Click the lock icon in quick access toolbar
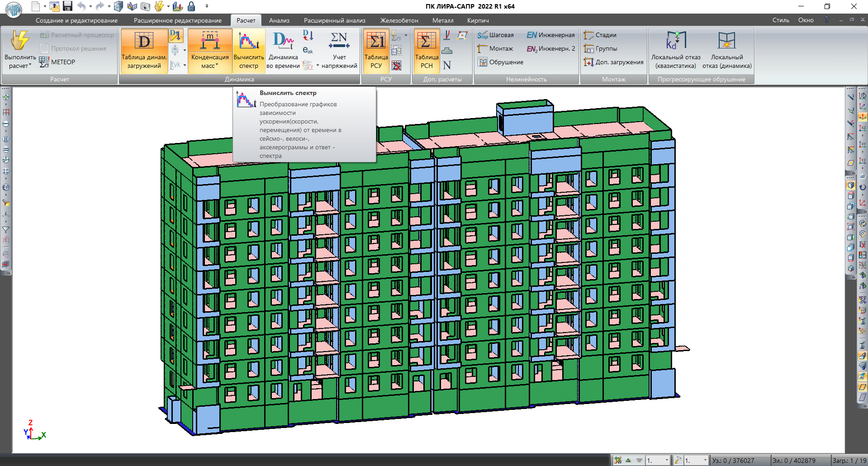Image resolution: width=868 pixels, height=466 pixels. coord(191,6)
